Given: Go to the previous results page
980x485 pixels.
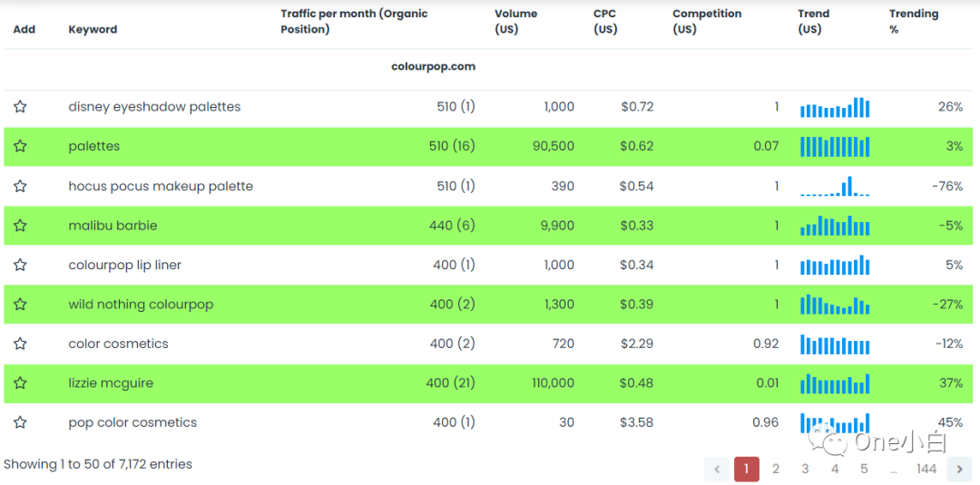Looking at the screenshot, I should click(717, 470).
